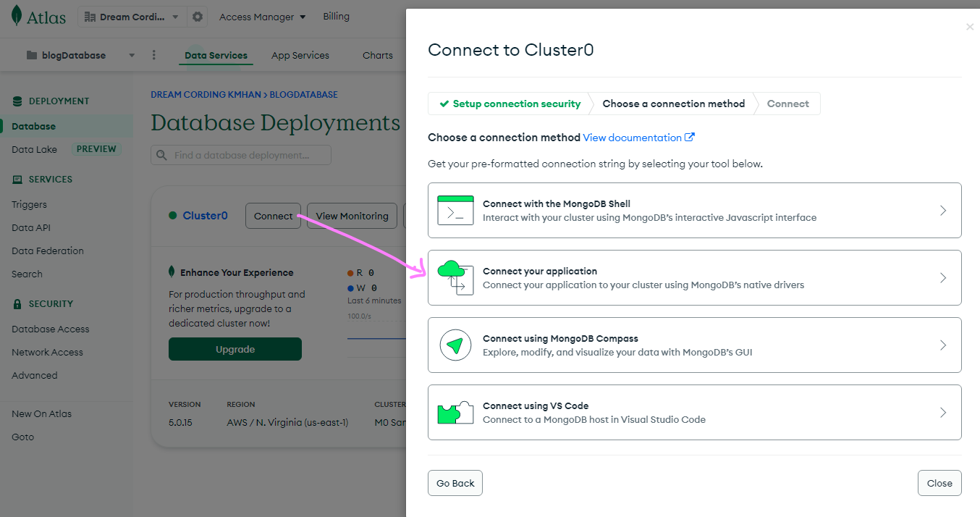
Task: Open the Cluster0 link
Action: (205, 216)
